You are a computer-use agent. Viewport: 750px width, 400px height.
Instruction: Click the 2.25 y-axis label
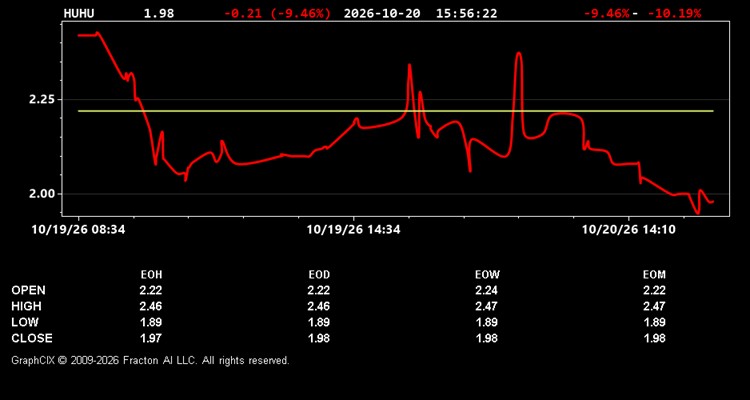(x=43, y=100)
